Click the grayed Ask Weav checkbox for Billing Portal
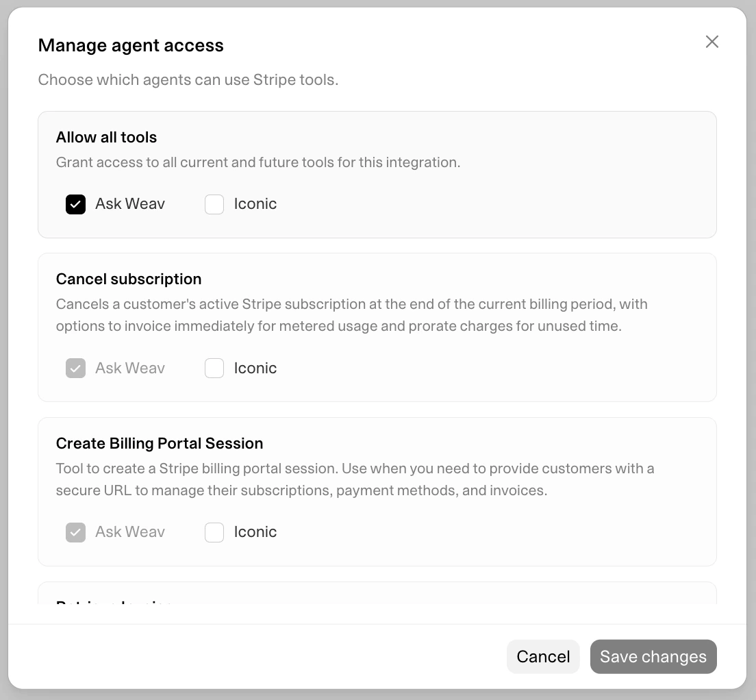 pos(75,532)
